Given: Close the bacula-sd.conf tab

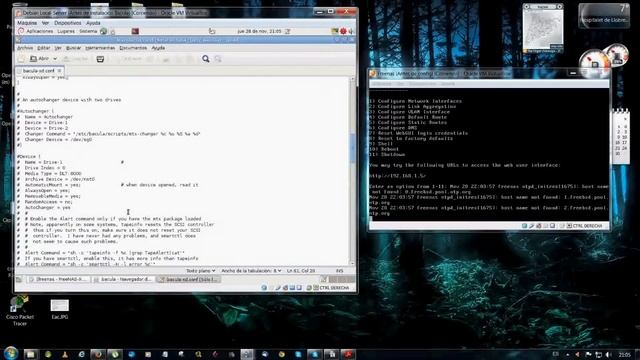Looking at the screenshot, I should coord(59,71).
